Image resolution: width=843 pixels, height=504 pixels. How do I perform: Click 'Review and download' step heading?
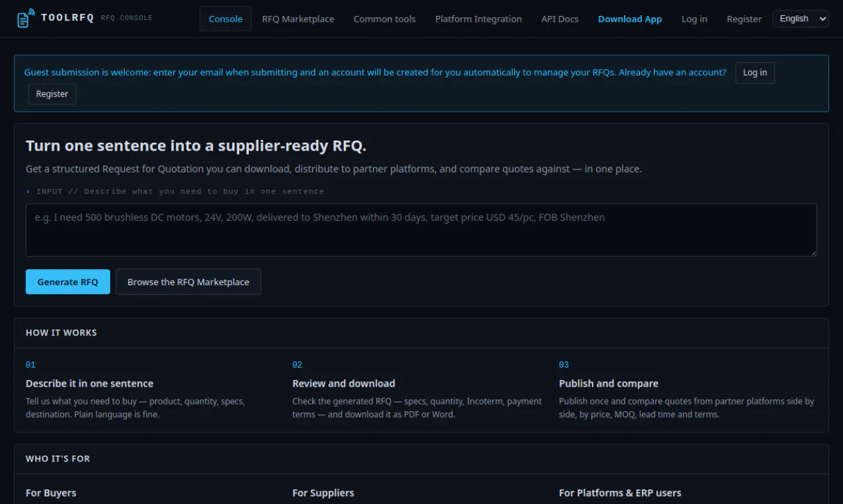(344, 383)
